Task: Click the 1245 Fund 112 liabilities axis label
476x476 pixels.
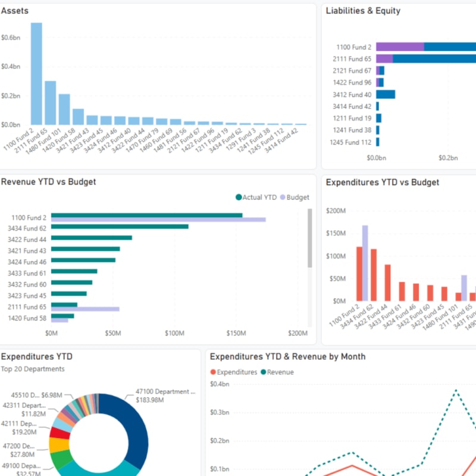Action: (x=350, y=142)
